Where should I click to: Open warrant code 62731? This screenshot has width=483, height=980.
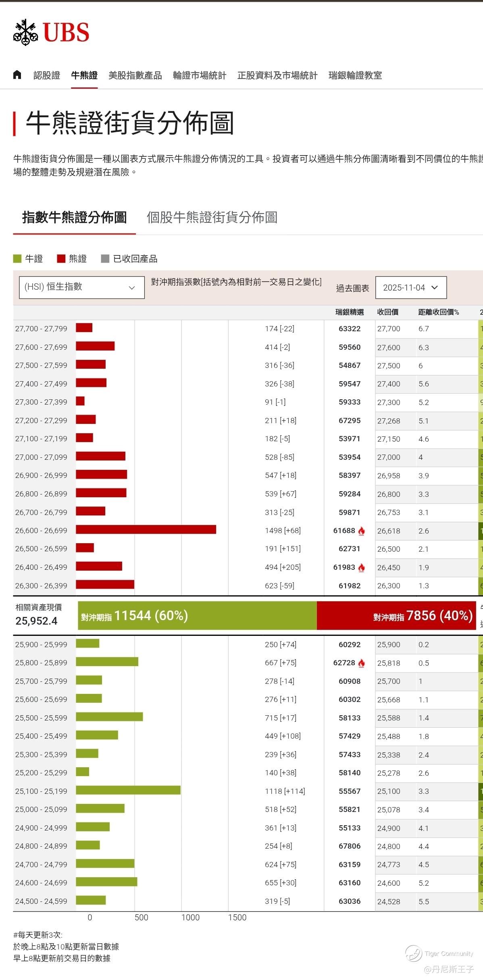pyautogui.click(x=350, y=549)
